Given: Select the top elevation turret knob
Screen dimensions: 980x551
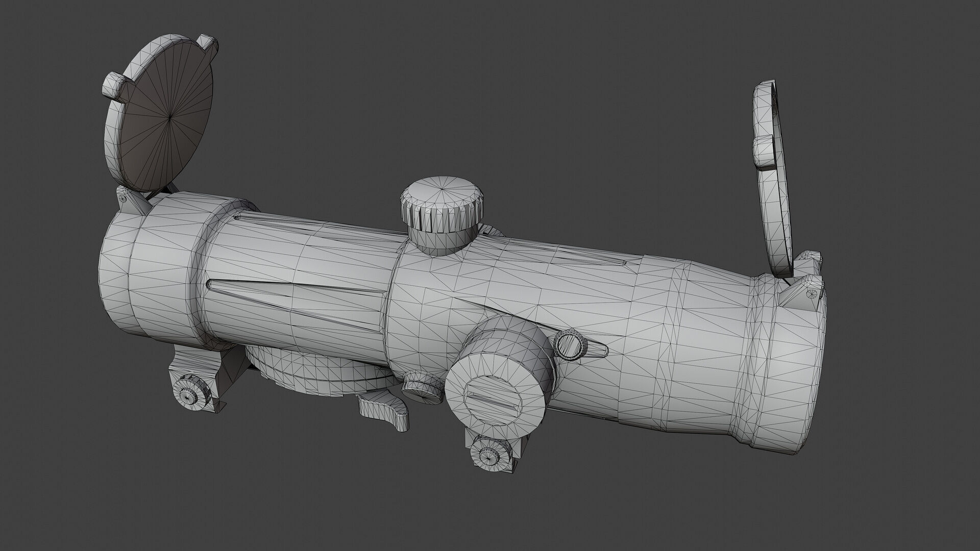Looking at the screenshot, I should coord(442,216).
